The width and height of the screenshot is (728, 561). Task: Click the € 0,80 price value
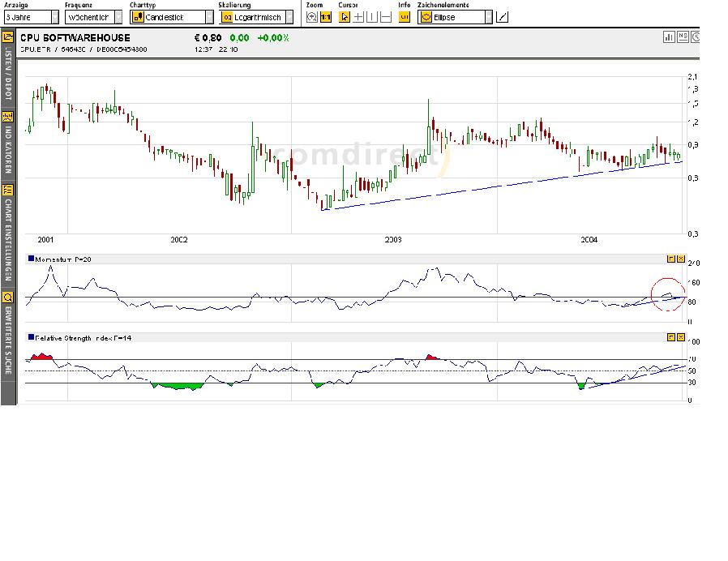pyautogui.click(x=208, y=38)
